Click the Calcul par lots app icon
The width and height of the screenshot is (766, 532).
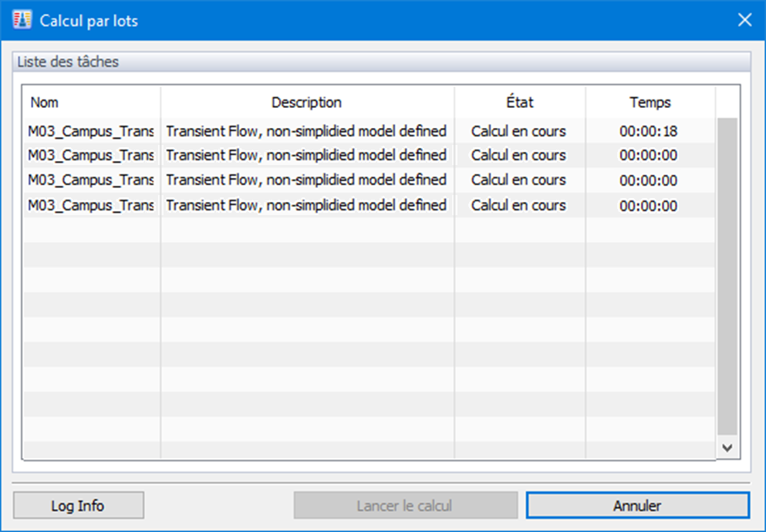(22, 20)
